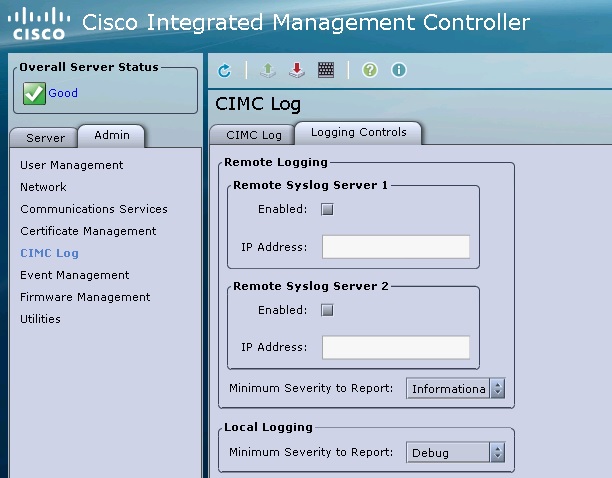The image size is (612, 478).
Task: Enable Remote Syslog Server 2 checkbox
Action: tap(327, 310)
